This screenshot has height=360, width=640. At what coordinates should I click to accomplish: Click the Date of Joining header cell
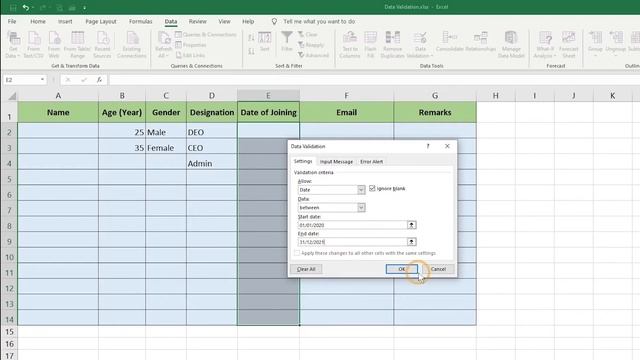(269, 112)
